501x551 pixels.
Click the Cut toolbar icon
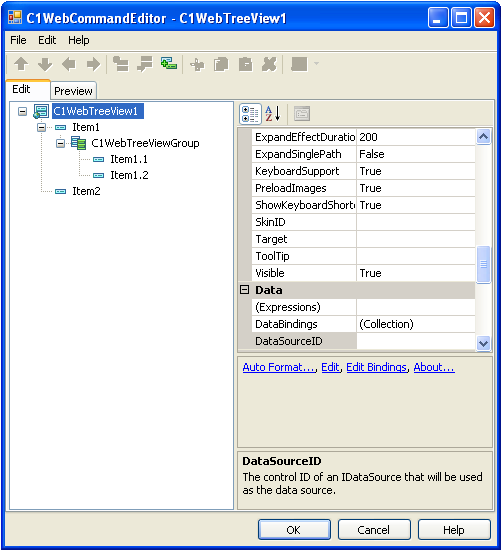pos(197,65)
